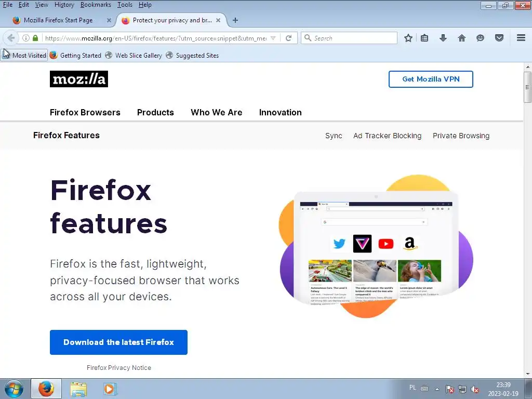532x399 pixels.
Task: Open the chat speech bubble icon
Action: [x=480, y=38]
